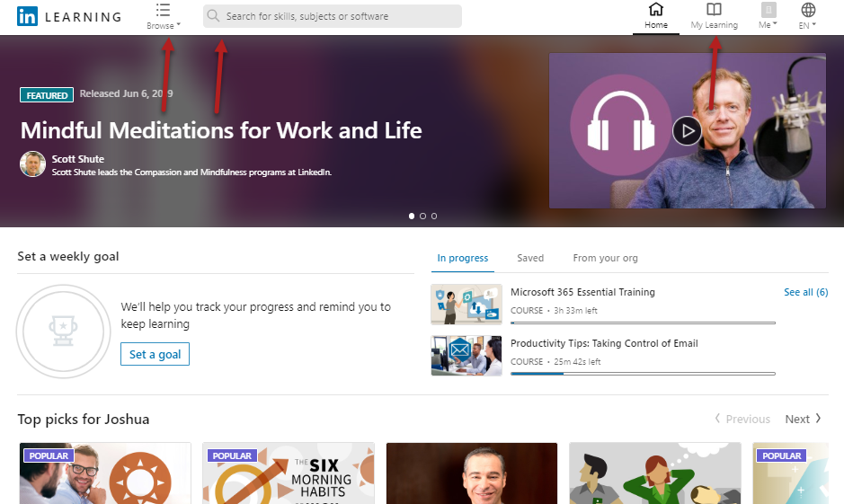844x504 pixels.
Task: Open My Learning book icon
Action: pyautogui.click(x=714, y=10)
